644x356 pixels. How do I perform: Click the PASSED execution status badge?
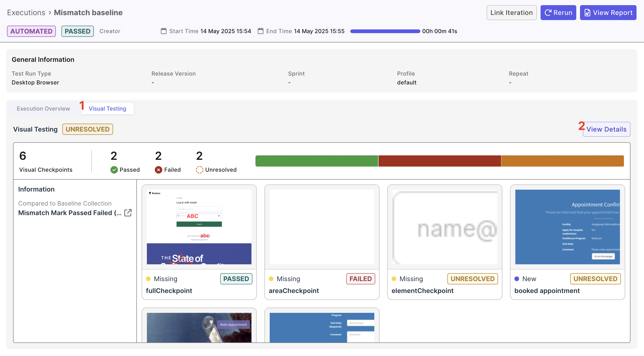78,31
